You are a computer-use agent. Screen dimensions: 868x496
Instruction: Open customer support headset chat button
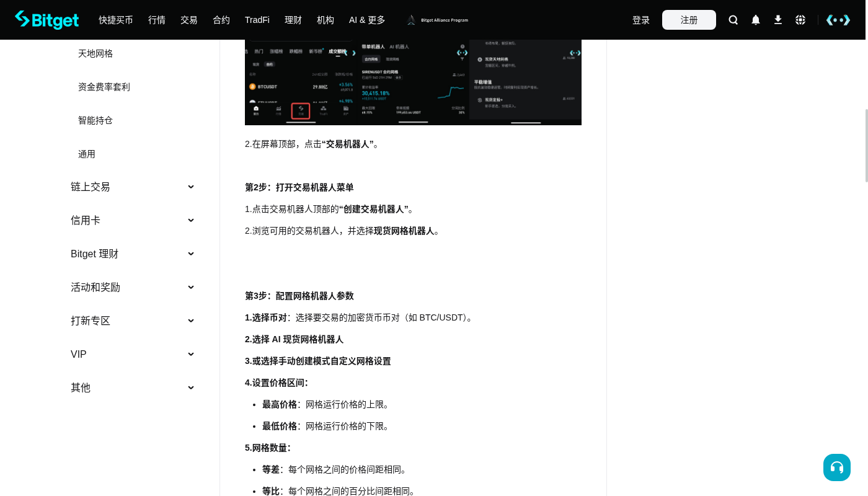pos(837,467)
